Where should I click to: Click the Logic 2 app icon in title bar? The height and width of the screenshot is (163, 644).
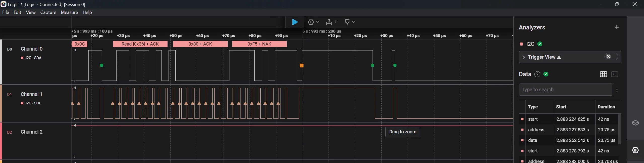click(3, 4)
